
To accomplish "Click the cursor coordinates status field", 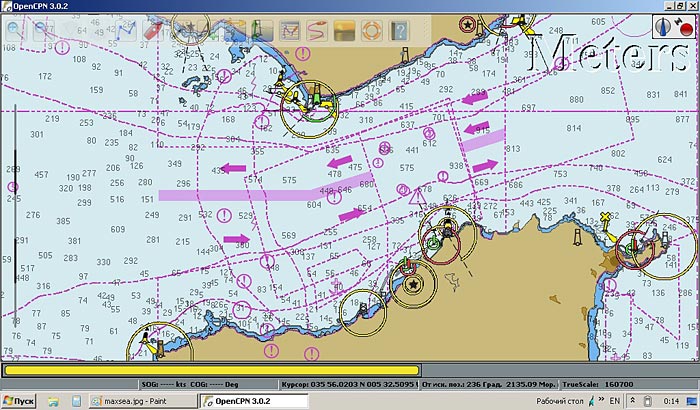I will pyautogui.click(x=349, y=384).
